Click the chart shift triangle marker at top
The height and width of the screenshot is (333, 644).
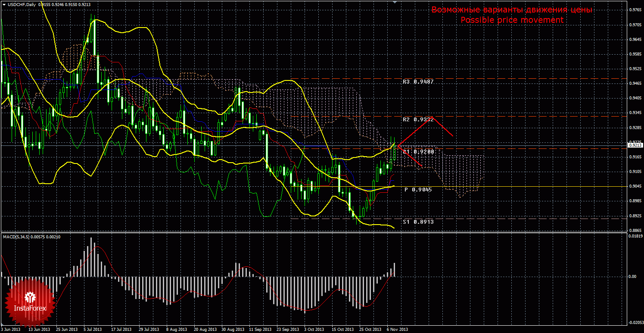point(395,2)
